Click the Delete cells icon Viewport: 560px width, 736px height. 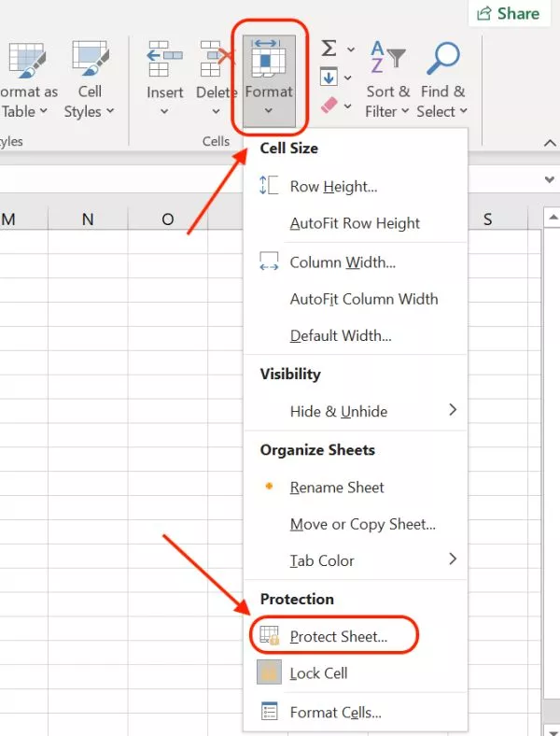(216, 59)
